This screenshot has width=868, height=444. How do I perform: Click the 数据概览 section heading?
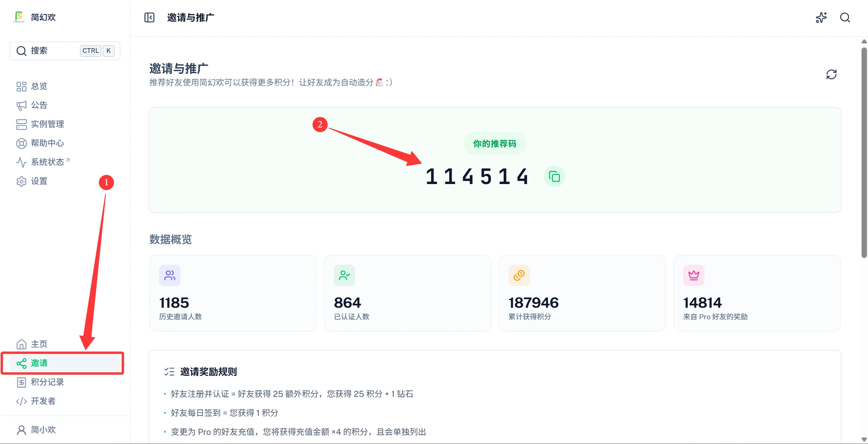(170, 240)
